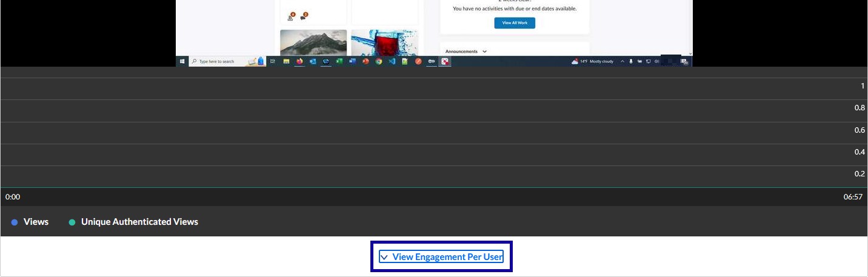This screenshot has height=277, width=868.
Task: Toggle the Views legend series
Action: click(x=30, y=222)
